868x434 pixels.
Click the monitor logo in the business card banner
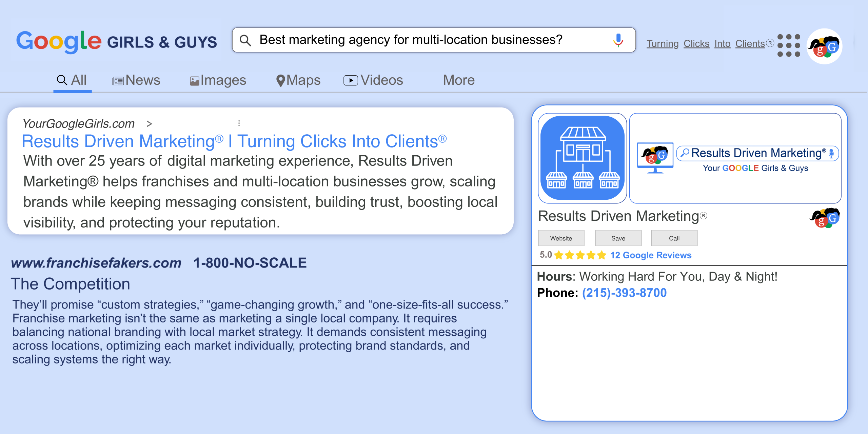pyautogui.click(x=655, y=158)
